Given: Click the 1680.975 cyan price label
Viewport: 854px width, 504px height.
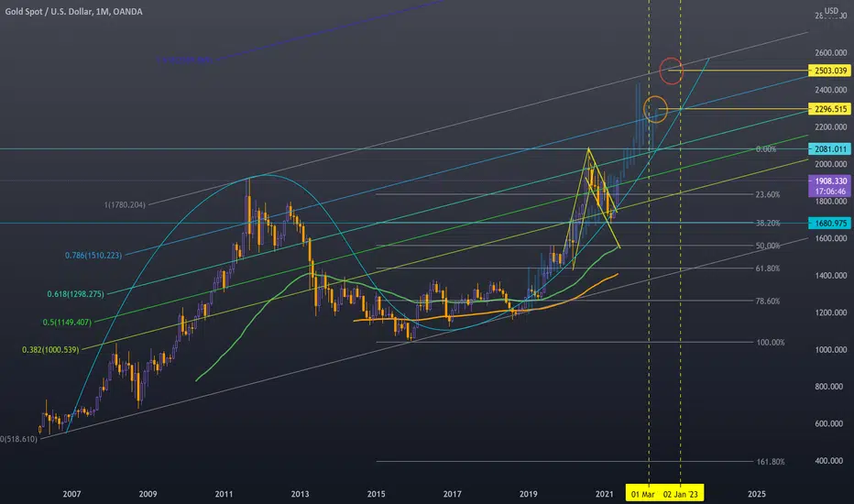Looking at the screenshot, I should click(x=829, y=223).
